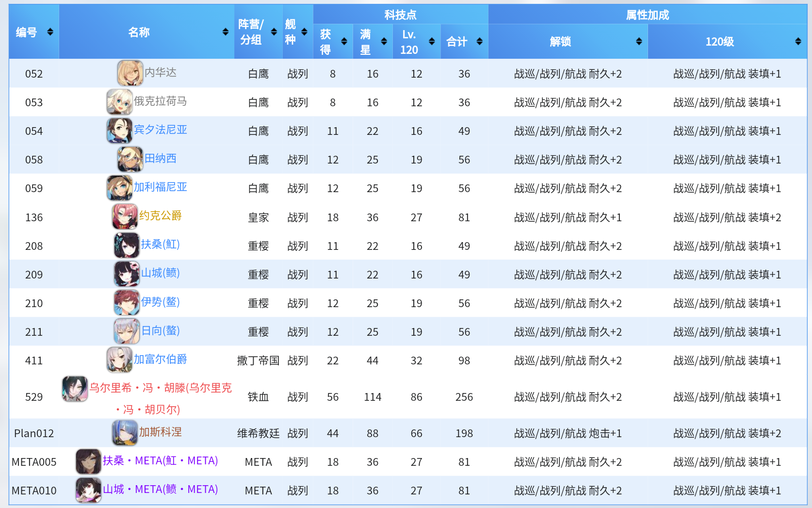This screenshot has height=508, width=812.
Task: Click 战巡/战列/航战 炮击+1 cell
Action: point(568,433)
